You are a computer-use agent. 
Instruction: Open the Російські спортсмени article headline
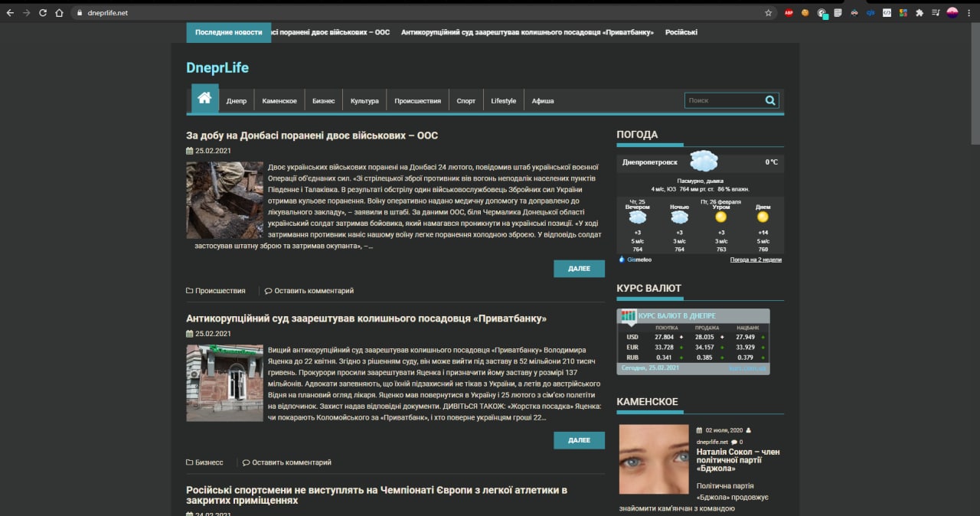(x=377, y=495)
